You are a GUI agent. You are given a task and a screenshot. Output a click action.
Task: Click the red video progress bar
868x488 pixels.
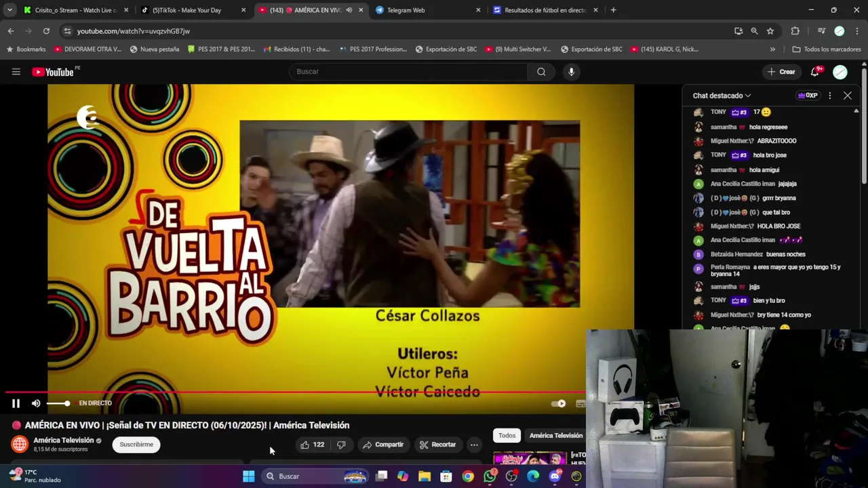[x=295, y=392]
